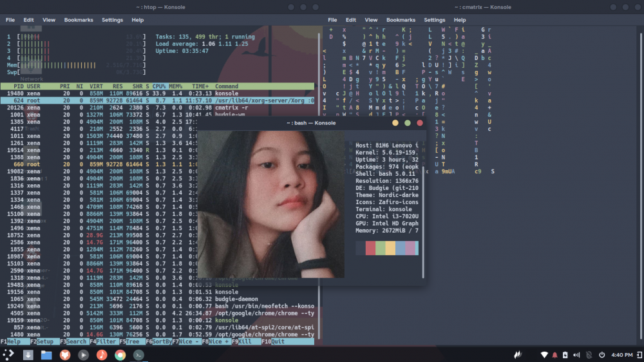Screen dimensions: 644x362
Task: Open the grey media player launcher
Action: point(83,355)
